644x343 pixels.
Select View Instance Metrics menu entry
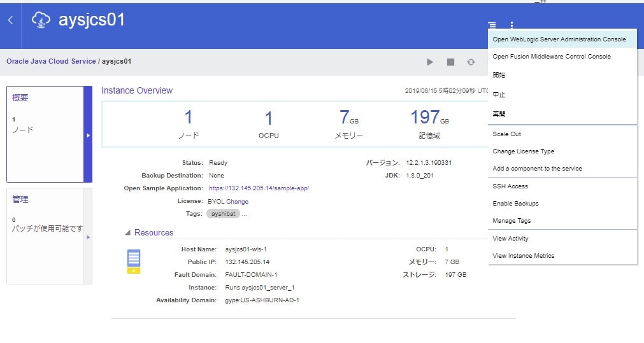click(562, 256)
